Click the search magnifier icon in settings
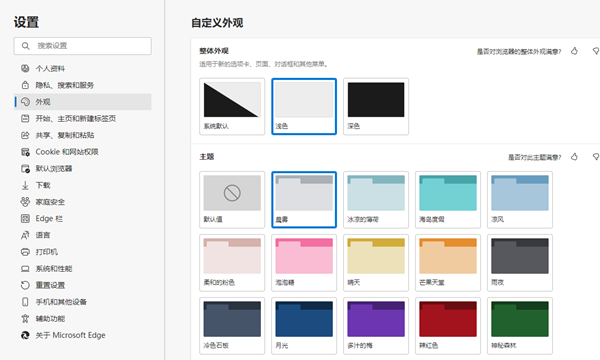600x360 pixels. coord(25,46)
